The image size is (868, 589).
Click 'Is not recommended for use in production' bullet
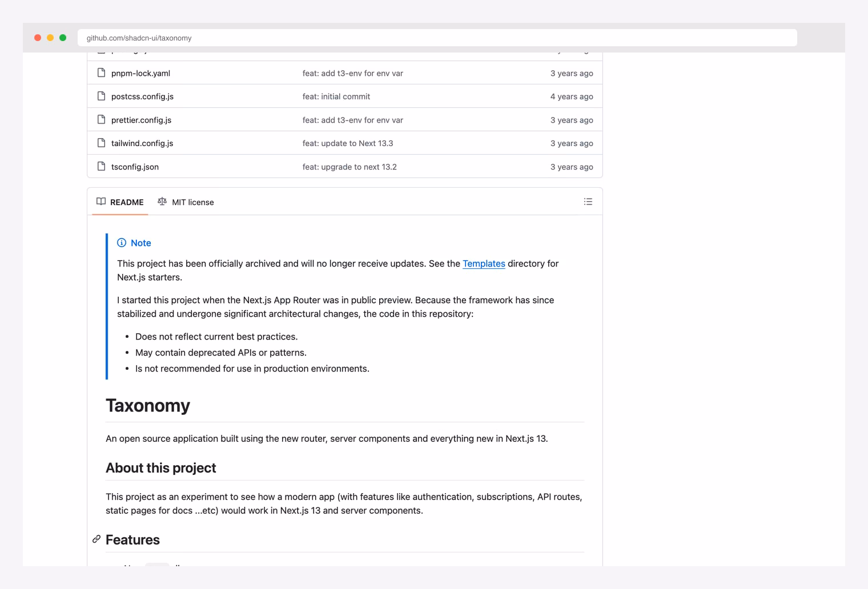click(252, 369)
